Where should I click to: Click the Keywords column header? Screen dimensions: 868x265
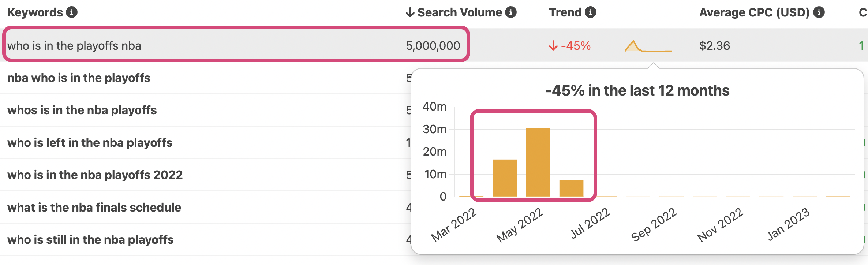point(35,12)
